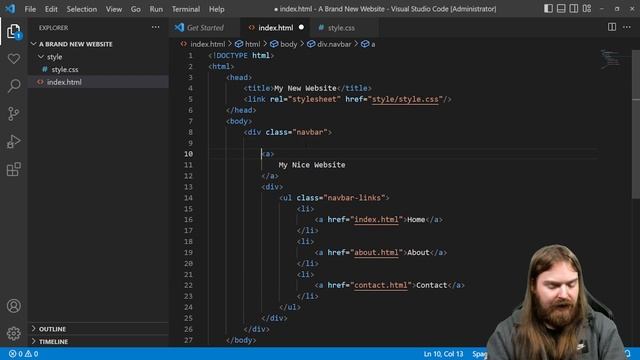The image size is (640, 360).
Task: Follow contact.html href link on line 22
Action: [x=381, y=285]
